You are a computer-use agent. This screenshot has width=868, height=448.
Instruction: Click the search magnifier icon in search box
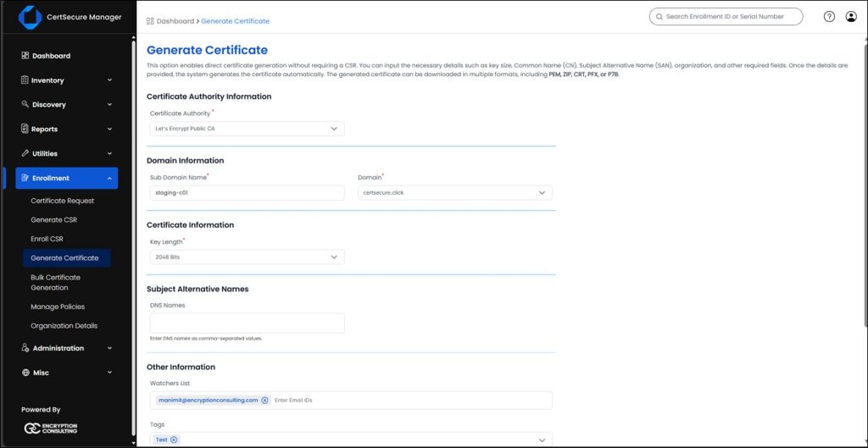coord(659,17)
